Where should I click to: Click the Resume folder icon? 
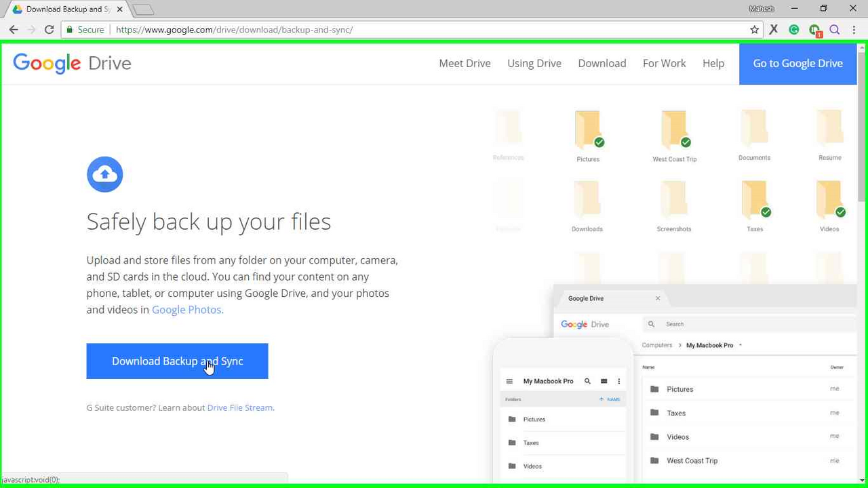[x=830, y=129]
